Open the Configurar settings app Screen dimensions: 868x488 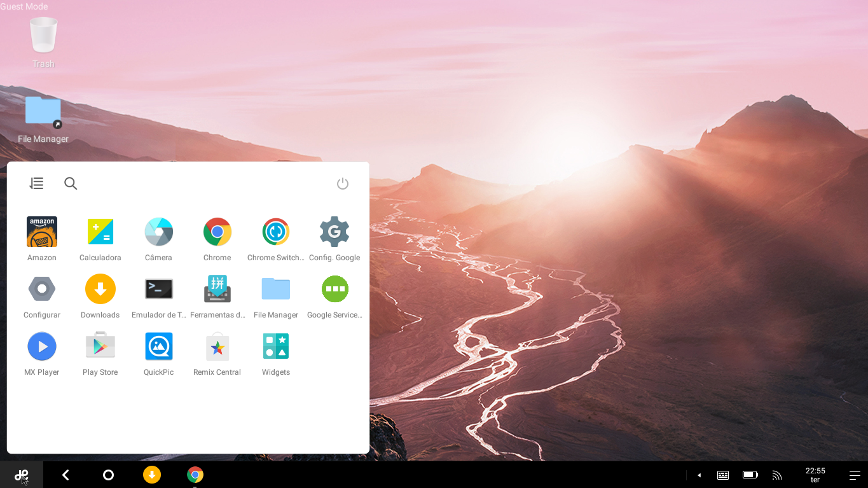[42, 296]
